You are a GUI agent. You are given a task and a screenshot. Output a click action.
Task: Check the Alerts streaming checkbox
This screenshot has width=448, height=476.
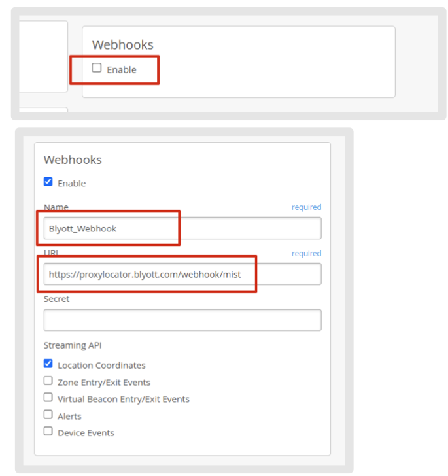coord(48,415)
